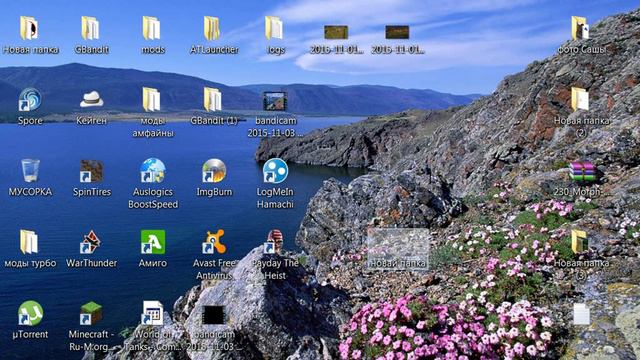Select the bandicam 2015-11-03 image thumbnail
Viewport: 640px width, 360px height.
[275, 101]
